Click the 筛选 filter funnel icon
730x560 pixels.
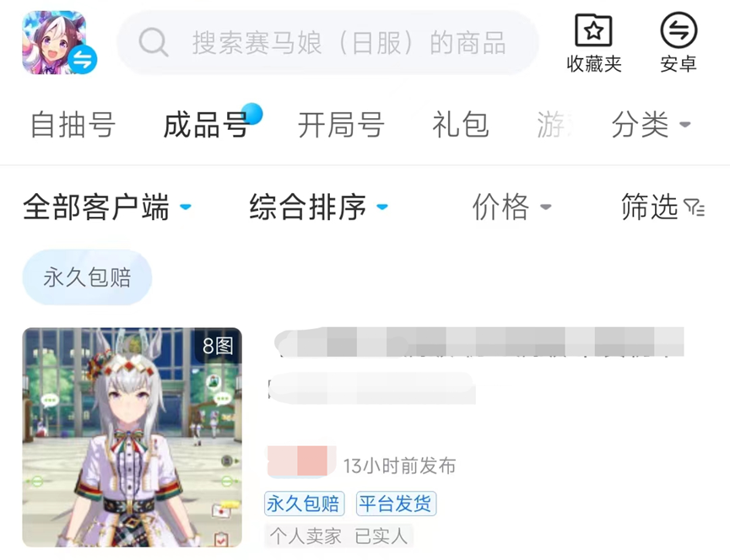(x=695, y=207)
